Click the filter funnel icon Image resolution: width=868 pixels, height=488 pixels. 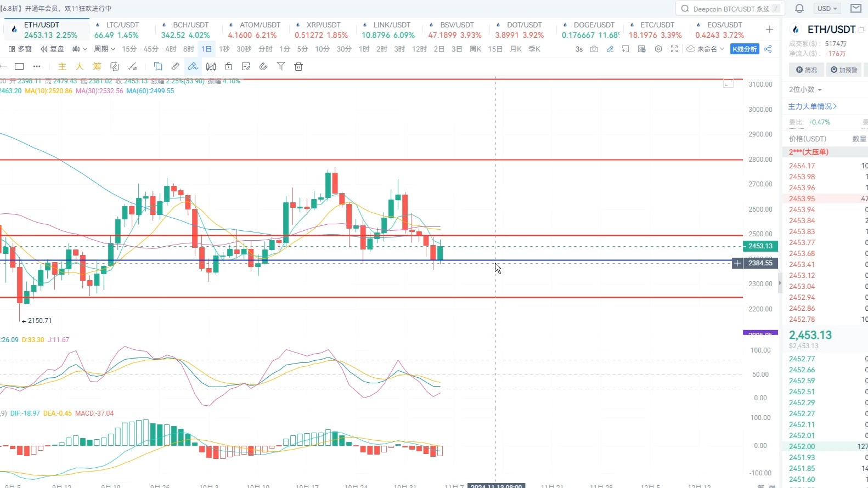coord(281,66)
